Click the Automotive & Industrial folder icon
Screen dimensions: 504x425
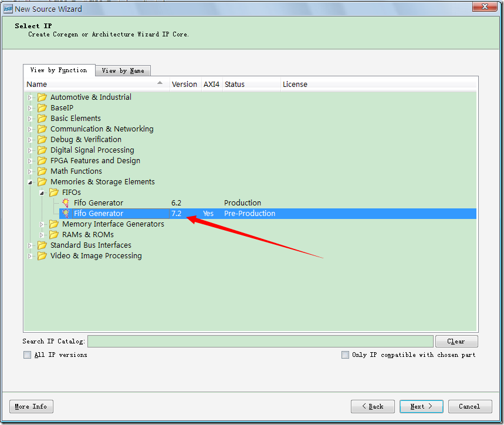[42, 97]
